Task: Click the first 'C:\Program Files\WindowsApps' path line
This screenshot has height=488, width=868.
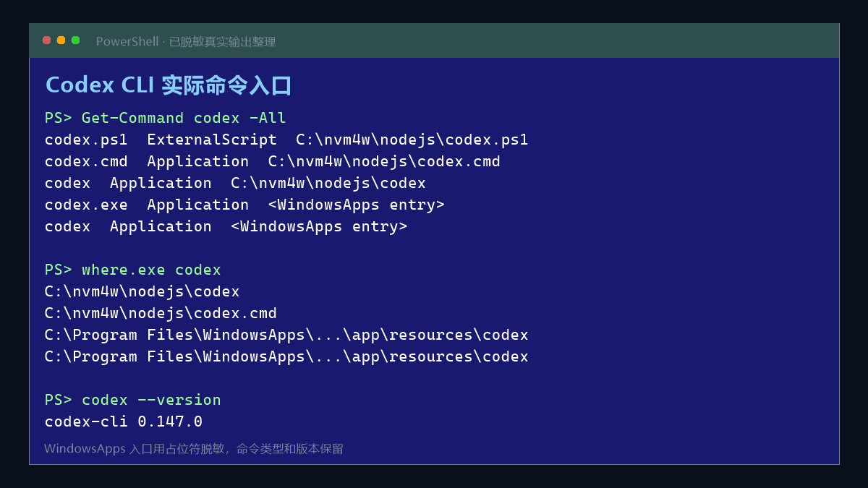Action: [x=286, y=335]
